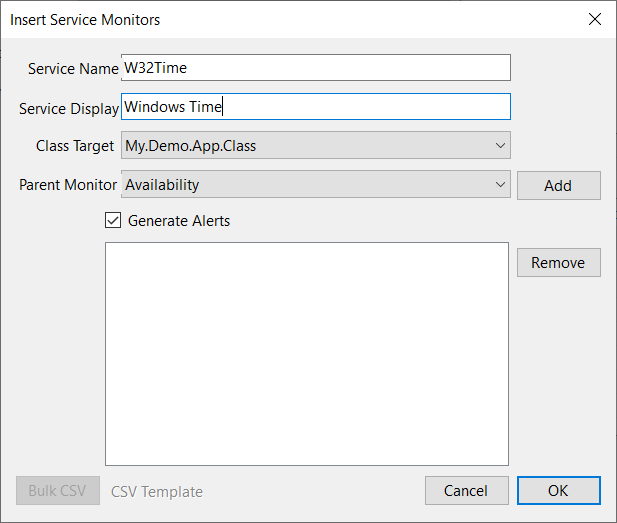The image size is (617, 523).
Task: Close the Insert Service Monitors dialog
Action: click(x=594, y=19)
